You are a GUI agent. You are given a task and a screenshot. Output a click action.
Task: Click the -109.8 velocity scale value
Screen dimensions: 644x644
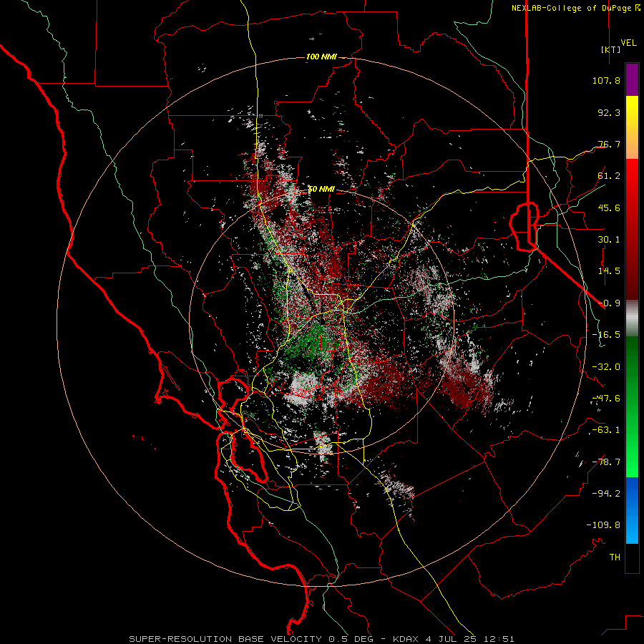603,525
